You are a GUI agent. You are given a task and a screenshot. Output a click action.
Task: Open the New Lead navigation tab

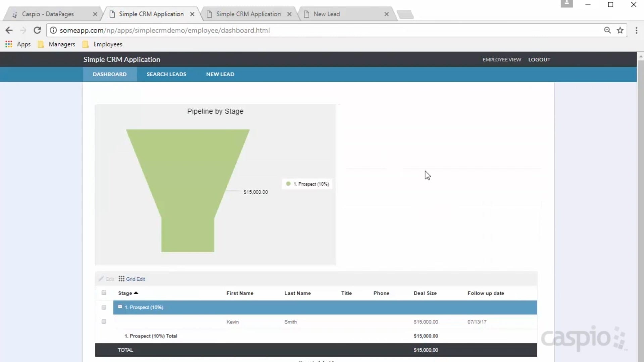pos(220,74)
